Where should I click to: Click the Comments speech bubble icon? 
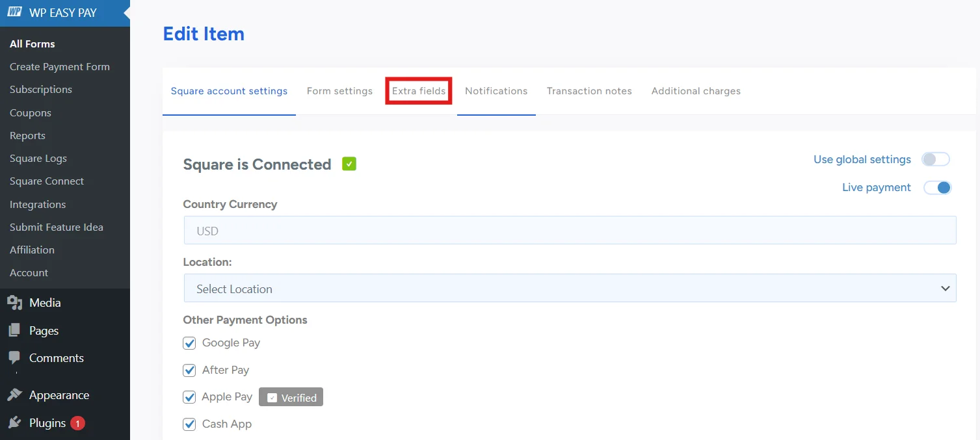pyautogui.click(x=14, y=358)
